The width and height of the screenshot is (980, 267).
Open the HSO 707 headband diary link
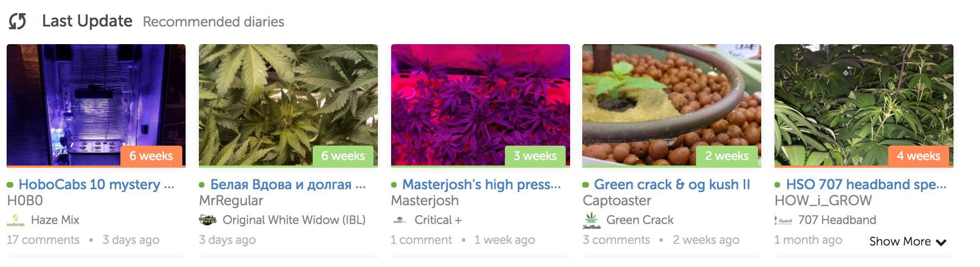866,184
